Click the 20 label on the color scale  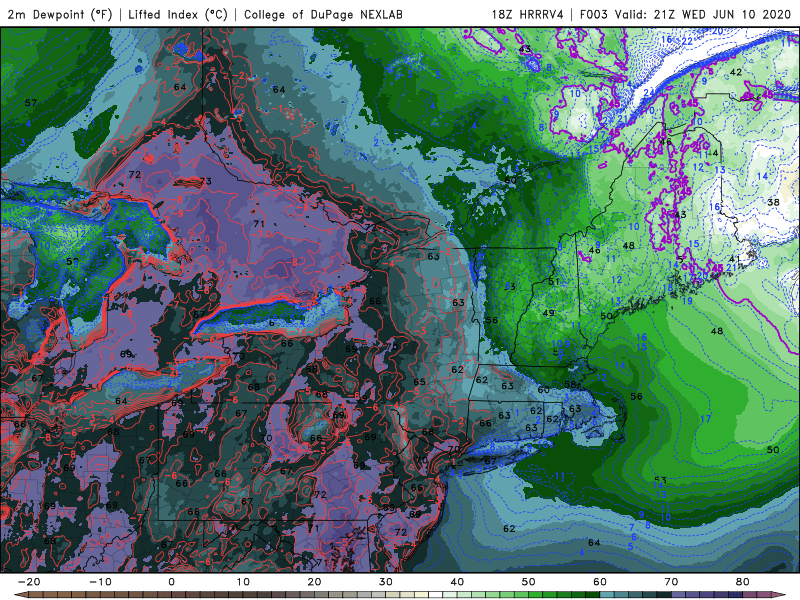click(314, 582)
